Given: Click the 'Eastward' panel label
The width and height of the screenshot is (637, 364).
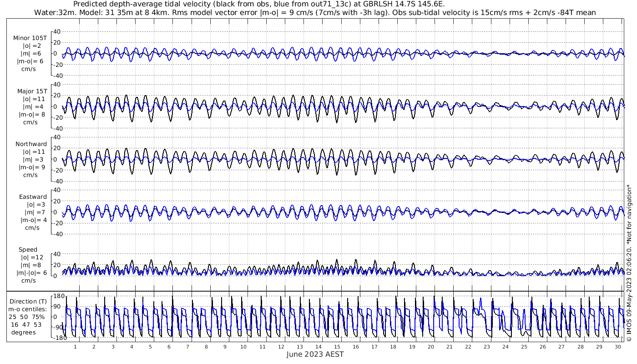Looking at the screenshot, I should coord(33,197).
